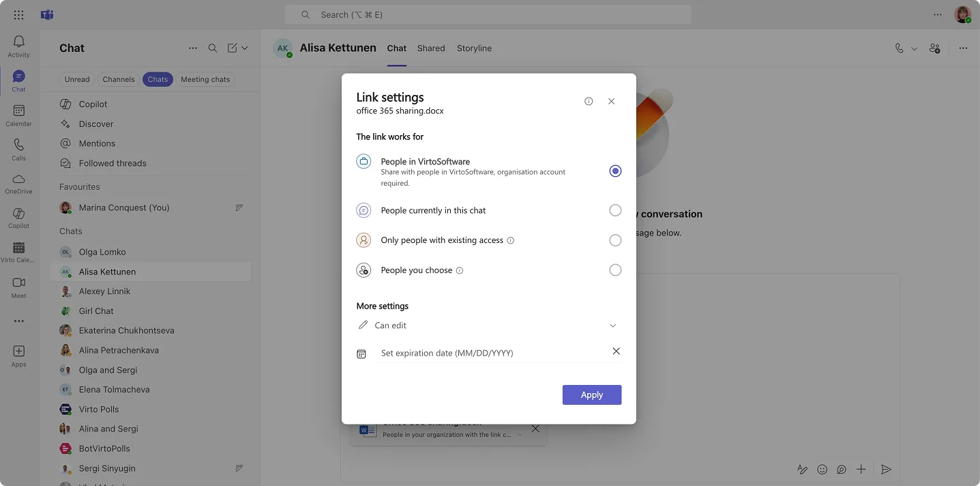Apply the link settings
The image size is (980, 486).
pyautogui.click(x=591, y=395)
